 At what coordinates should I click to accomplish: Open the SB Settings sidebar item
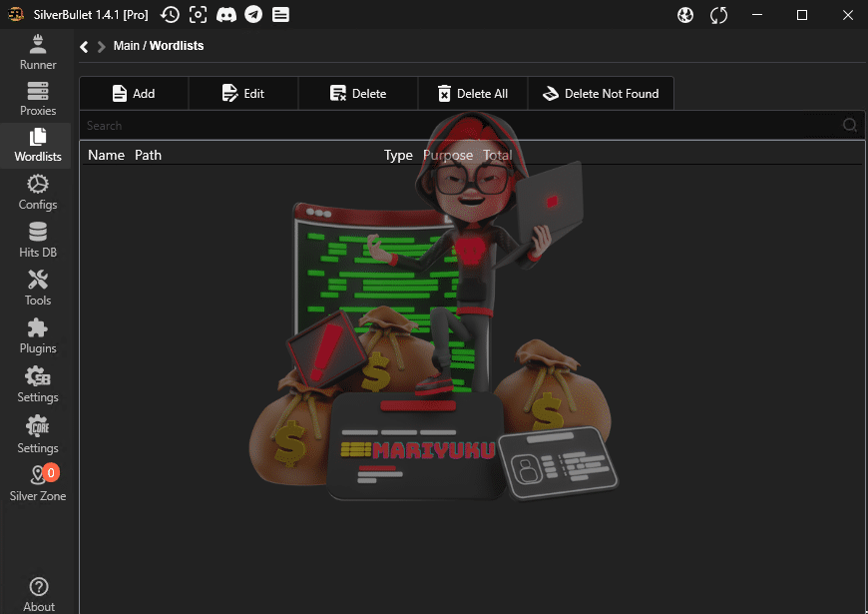pos(38,383)
